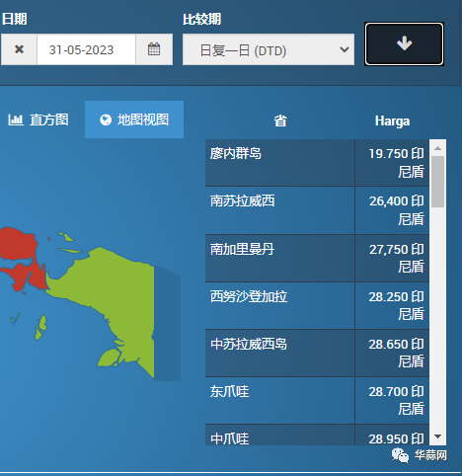Click the Harga column header
Image resolution: width=462 pixels, height=476 pixels.
[x=392, y=121]
